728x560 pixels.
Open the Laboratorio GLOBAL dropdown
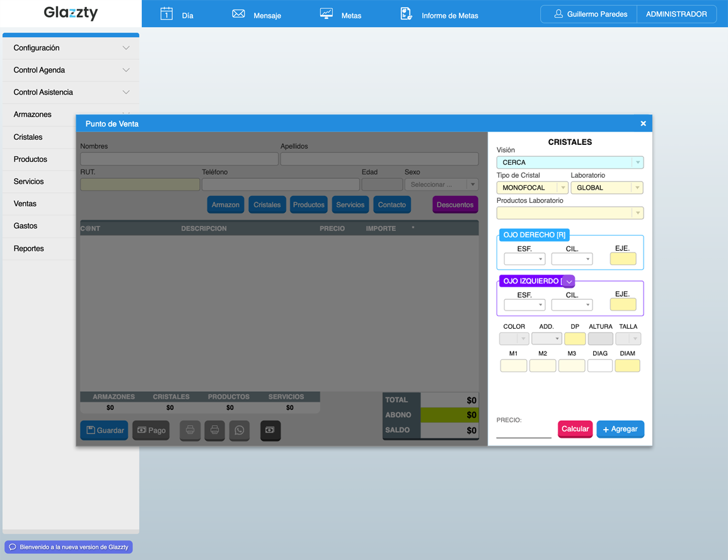click(x=606, y=187)
